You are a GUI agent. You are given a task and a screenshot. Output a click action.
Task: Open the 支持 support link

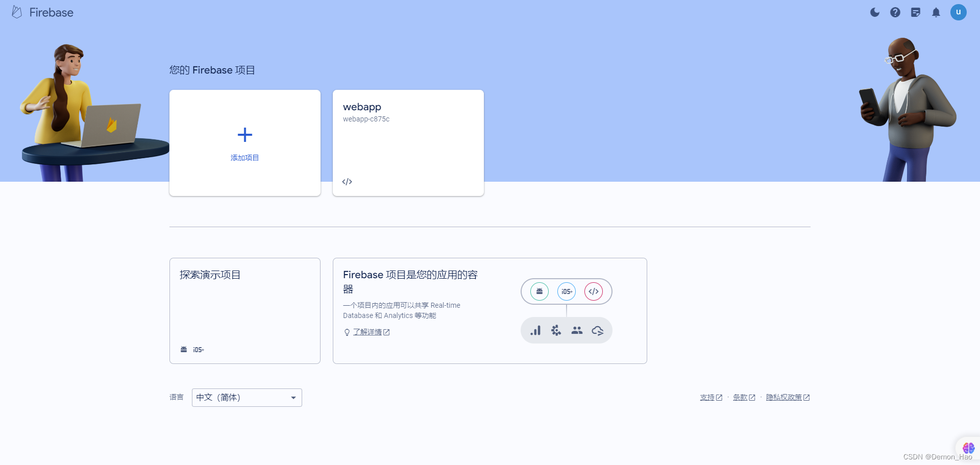(711, 397)
